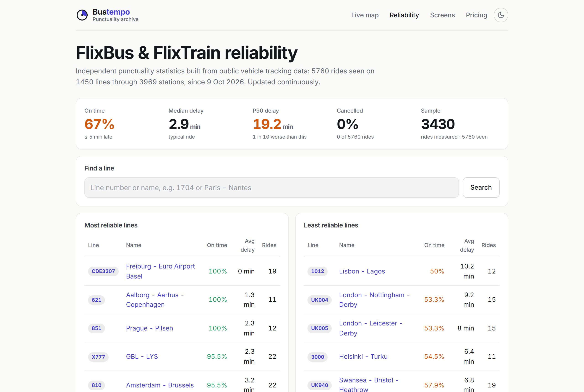Select the 19.2 min P90 delay value
The image size is (584, 392).
[x=273, y=124]
